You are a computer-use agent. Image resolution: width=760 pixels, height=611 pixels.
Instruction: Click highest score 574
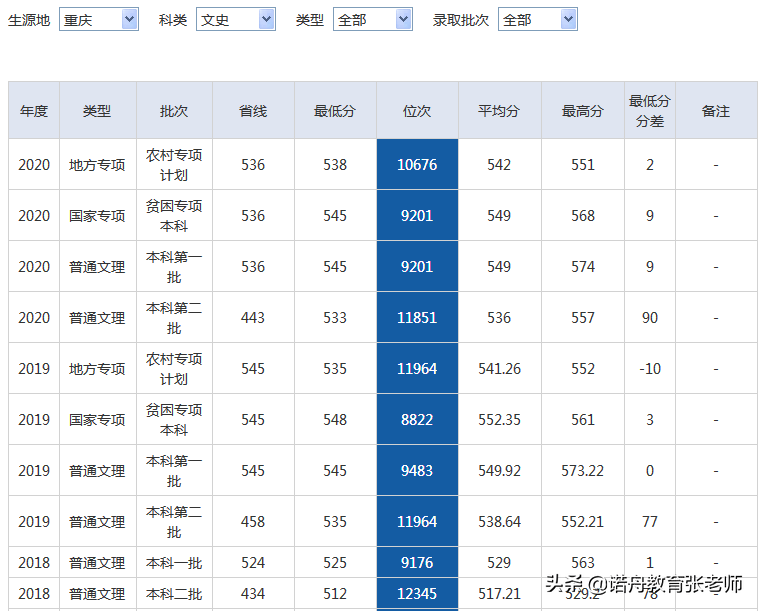583,267
